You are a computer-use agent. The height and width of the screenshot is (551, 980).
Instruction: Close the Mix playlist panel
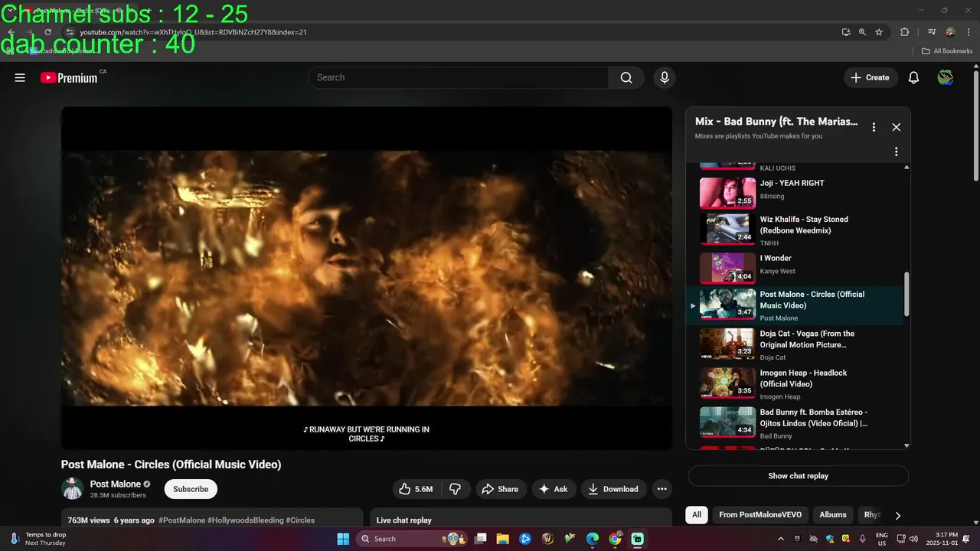click(897, 127)
